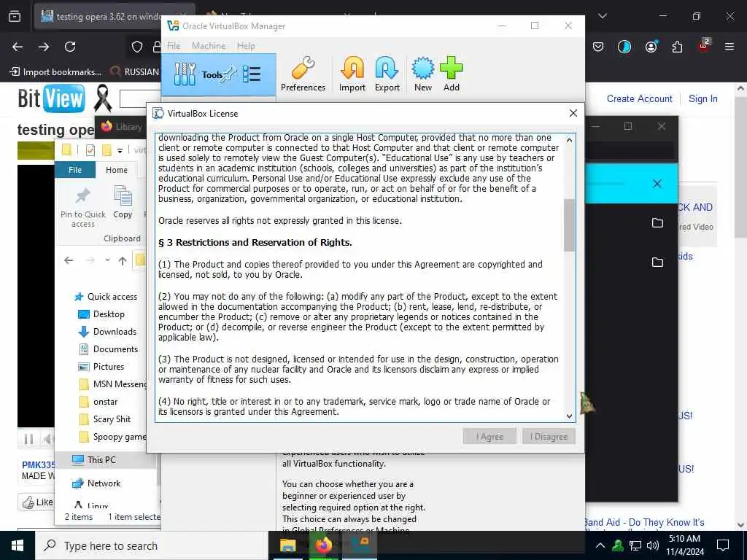Click Pin to Quick access in Explorer
747x560 pixels.
(83, 207)
